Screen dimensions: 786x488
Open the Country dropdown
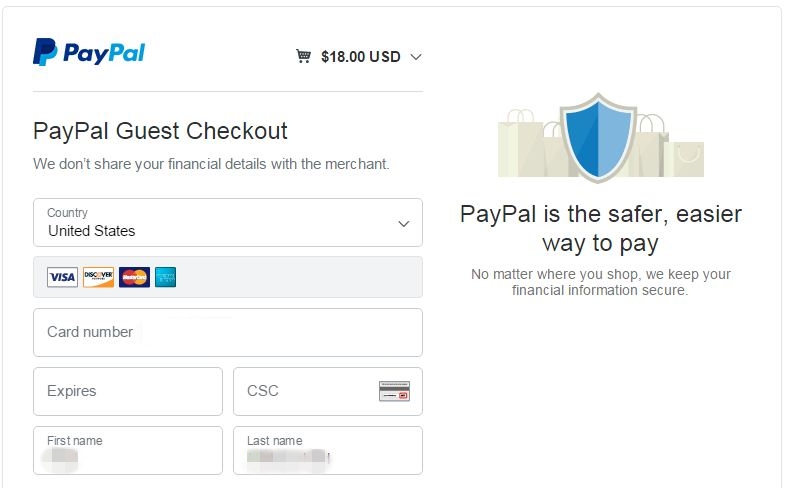[228, 222]
